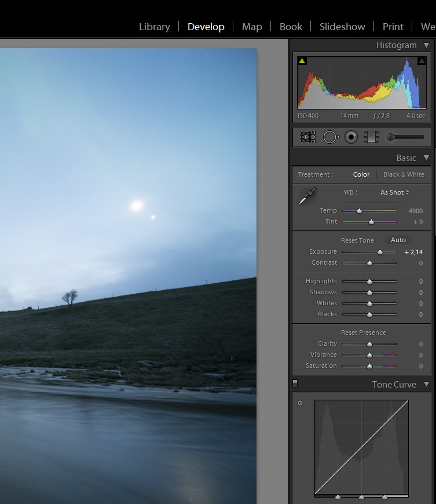Click the Tone Curve target adjustment tool
436x504 pixels.
pyautogui.click(x=300, y=403)
